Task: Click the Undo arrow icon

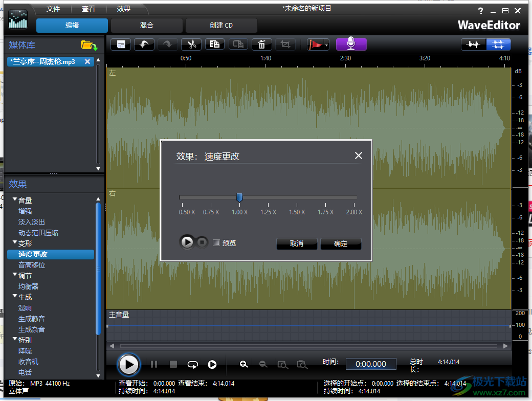Action: (144, 44)
